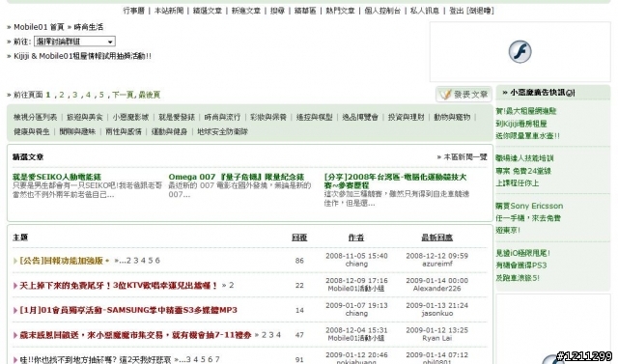
Task: Open 本站新聞 in top navigation
Action: click(169, 11)
